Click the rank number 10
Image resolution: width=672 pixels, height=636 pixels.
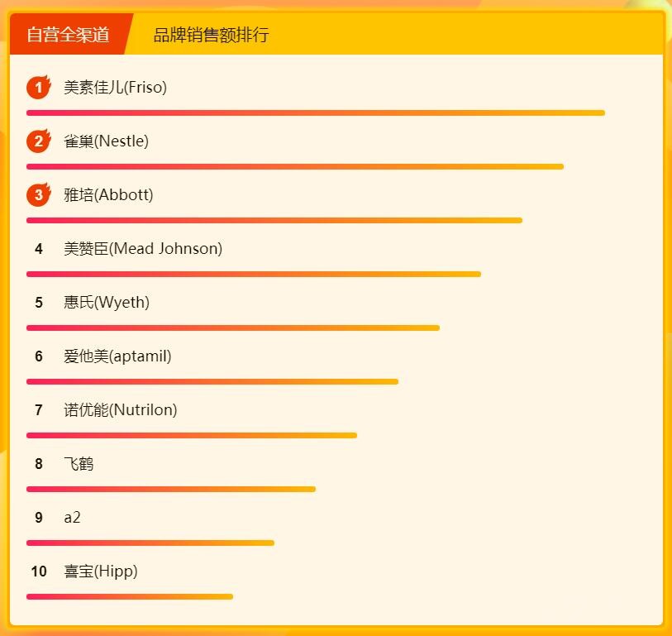pyautogui.click(x=39, y=571)
